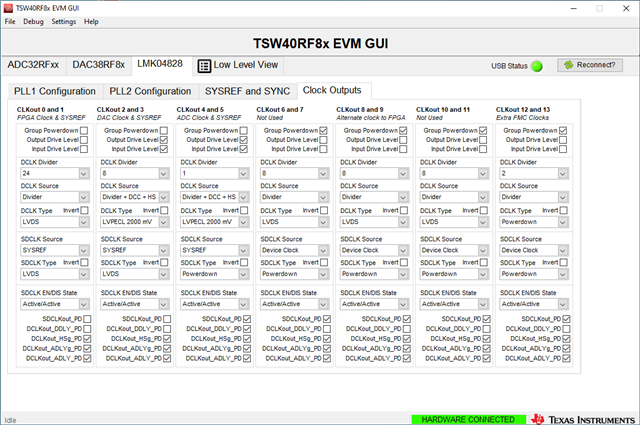The height and width of the screenshot is (425, 640).
Task: Open the Help menu
Action: click(91, 22)
